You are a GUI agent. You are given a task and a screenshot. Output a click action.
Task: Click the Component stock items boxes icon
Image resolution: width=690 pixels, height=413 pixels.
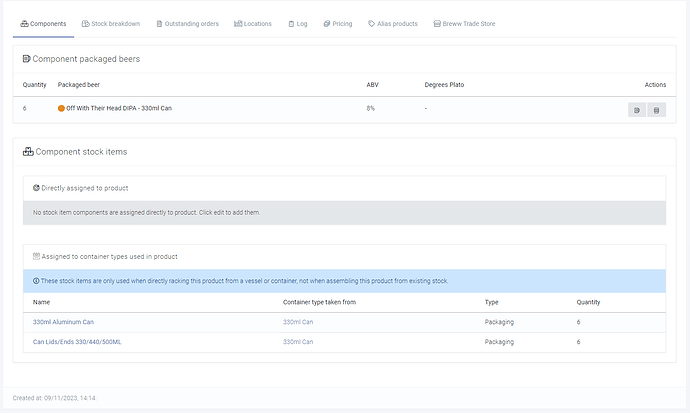pyautogui.click(x=28, y=152)
